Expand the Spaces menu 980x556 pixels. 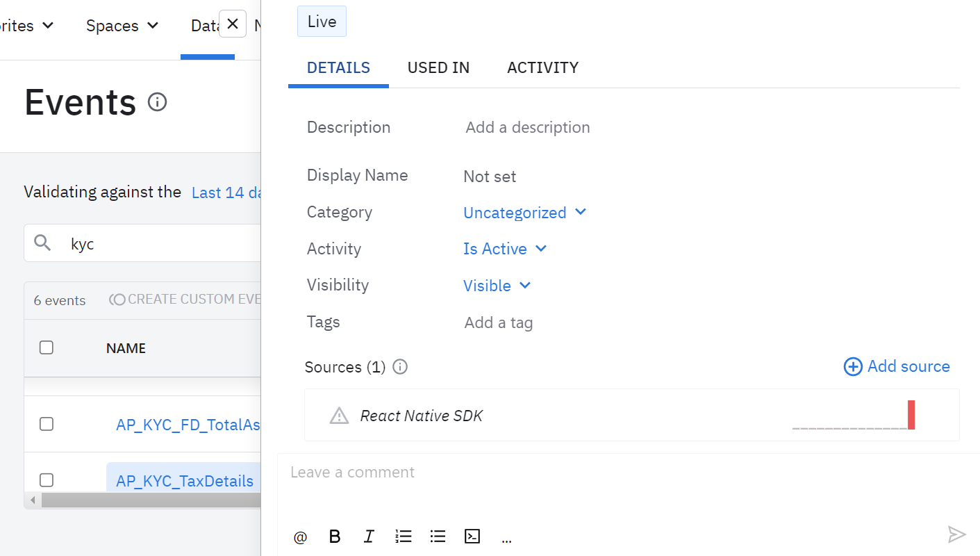pyautogui.click(x=122, y=26)
